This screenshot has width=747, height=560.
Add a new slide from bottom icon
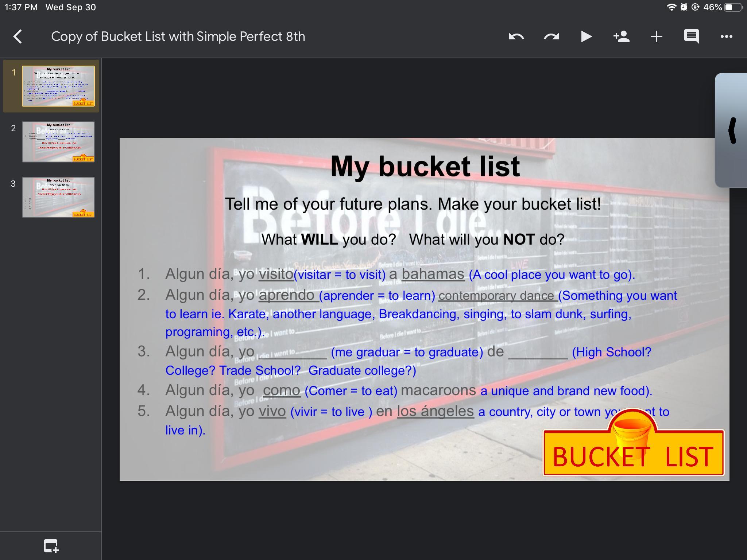point(51,546)
